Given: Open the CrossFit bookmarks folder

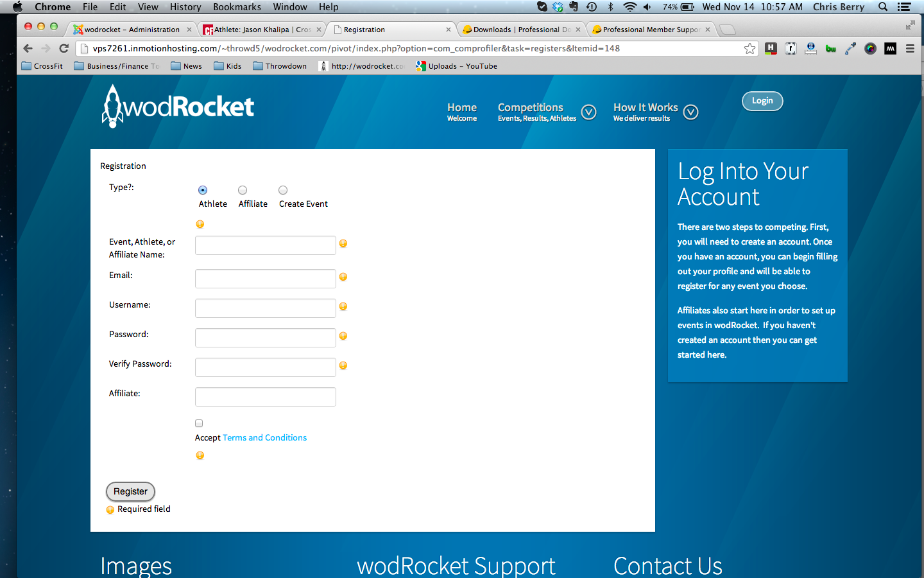Looking at the screenshot, I should point(42,66).
